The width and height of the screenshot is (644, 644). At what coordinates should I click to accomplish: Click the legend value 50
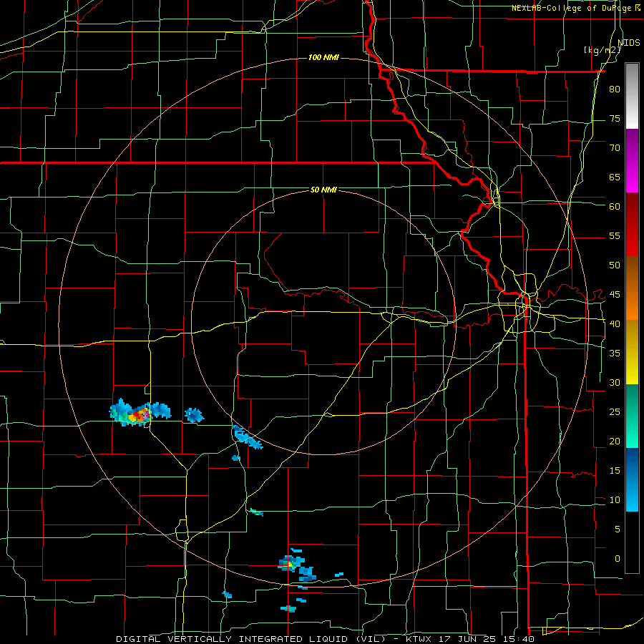tap(615, 265)
